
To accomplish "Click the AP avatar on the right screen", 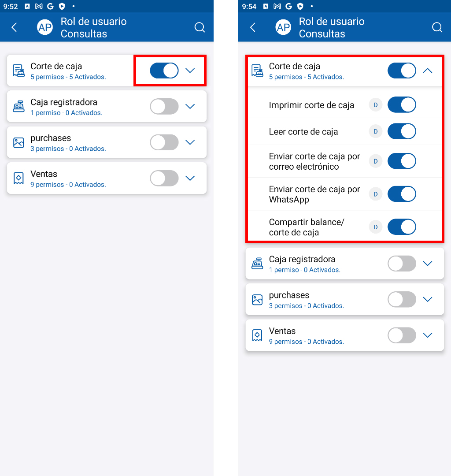I will [x=283, y=27].
